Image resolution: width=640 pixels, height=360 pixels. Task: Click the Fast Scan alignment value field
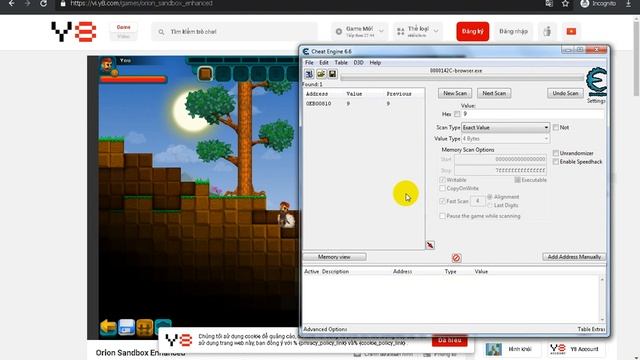click(478, 201)
